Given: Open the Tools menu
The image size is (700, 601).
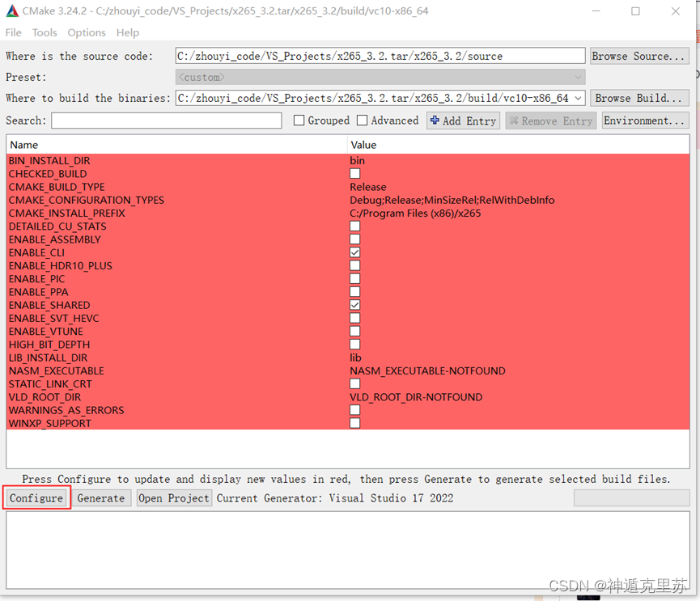Looking at the screenshot, I should pos(45,32).
